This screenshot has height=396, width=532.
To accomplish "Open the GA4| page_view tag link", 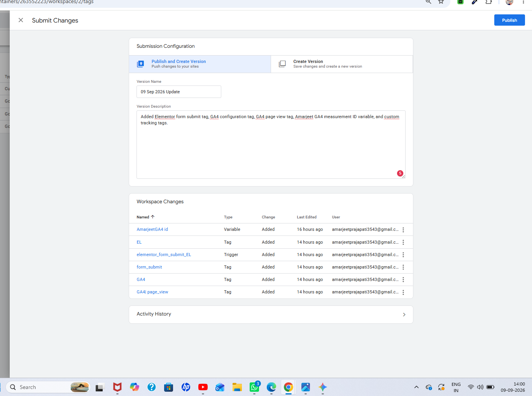I will (x=152, y=292).
